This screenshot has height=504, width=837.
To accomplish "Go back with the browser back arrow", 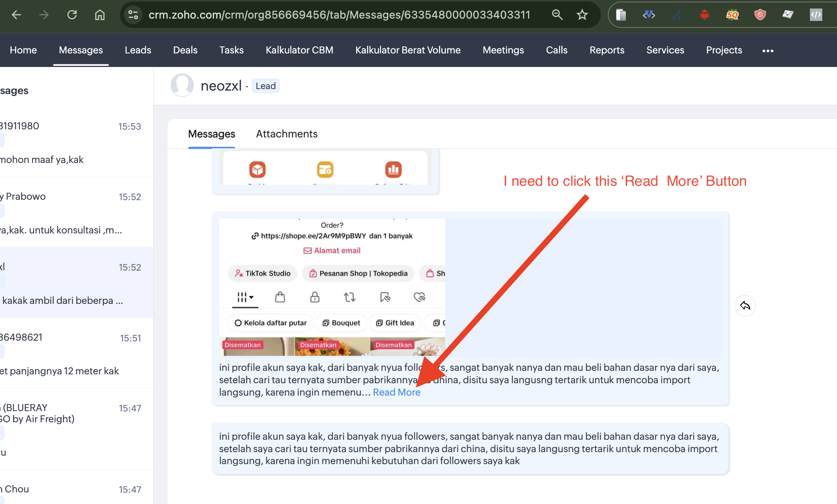I will (16, 15).
